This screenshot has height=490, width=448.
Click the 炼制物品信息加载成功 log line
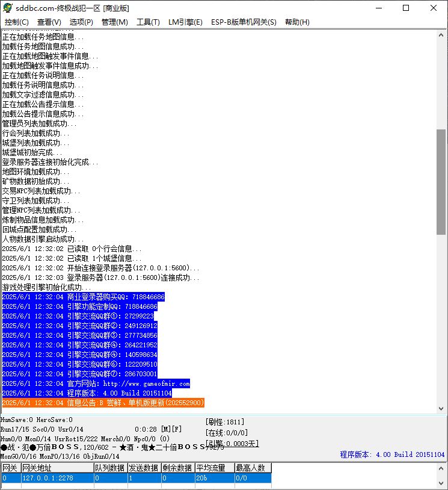click(43, 220)
